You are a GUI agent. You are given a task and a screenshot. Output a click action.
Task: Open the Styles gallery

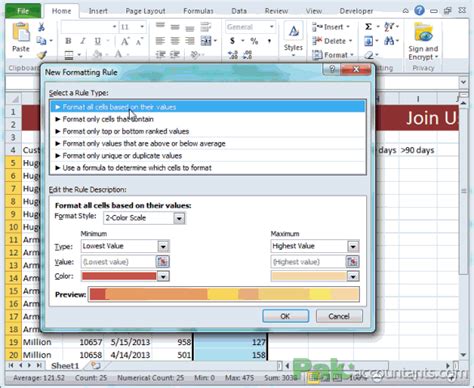(293, 39)
